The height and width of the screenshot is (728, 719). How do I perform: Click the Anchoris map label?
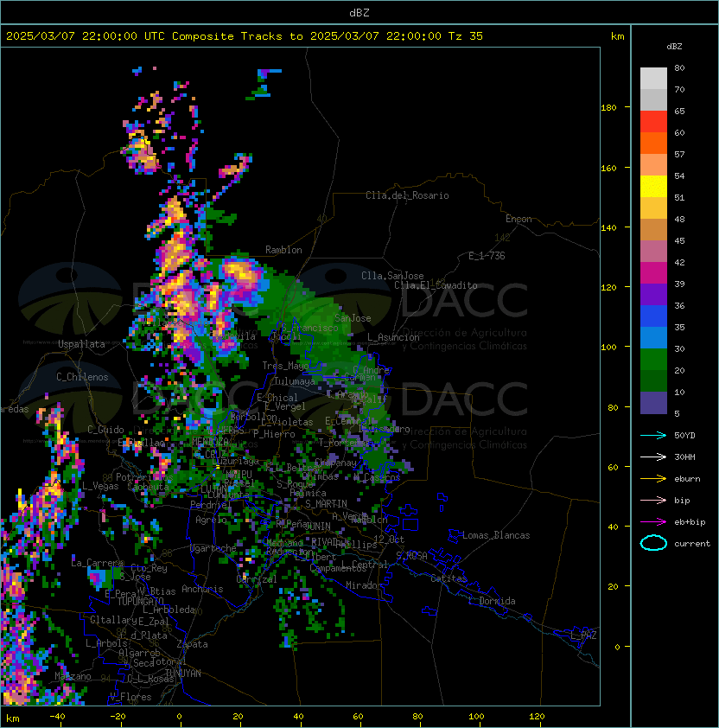click(x=202, y=589)
